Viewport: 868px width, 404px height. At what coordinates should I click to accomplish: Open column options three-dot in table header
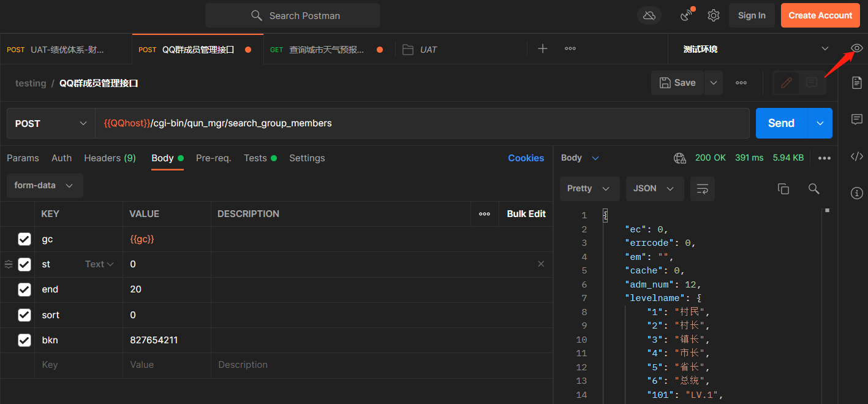[x=485, y=214]
